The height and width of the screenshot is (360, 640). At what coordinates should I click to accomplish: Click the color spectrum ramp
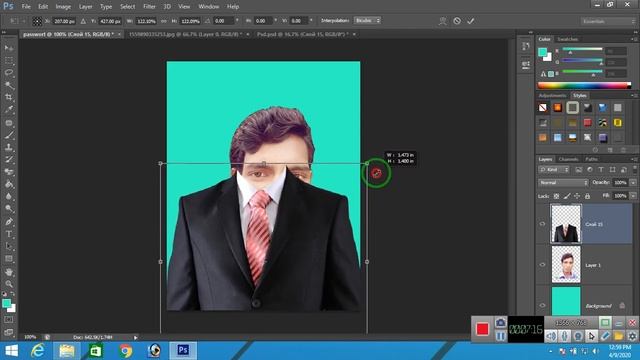584,85
